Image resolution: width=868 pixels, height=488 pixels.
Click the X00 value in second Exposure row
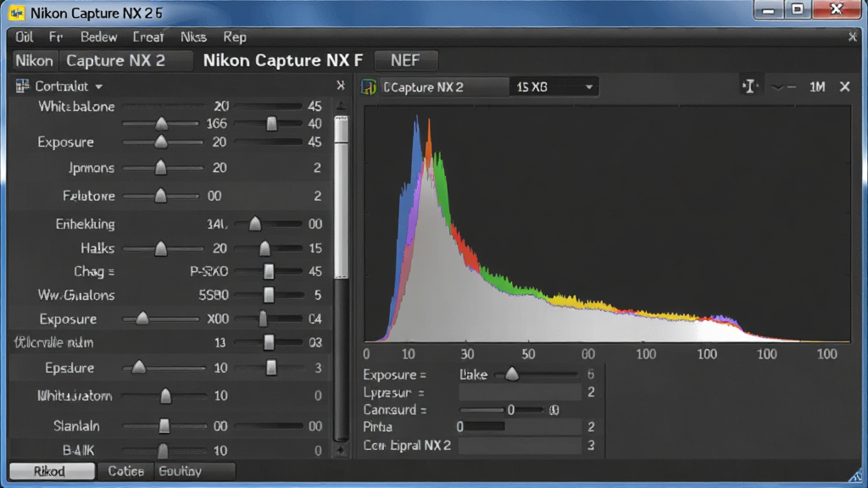pos(218,319)
